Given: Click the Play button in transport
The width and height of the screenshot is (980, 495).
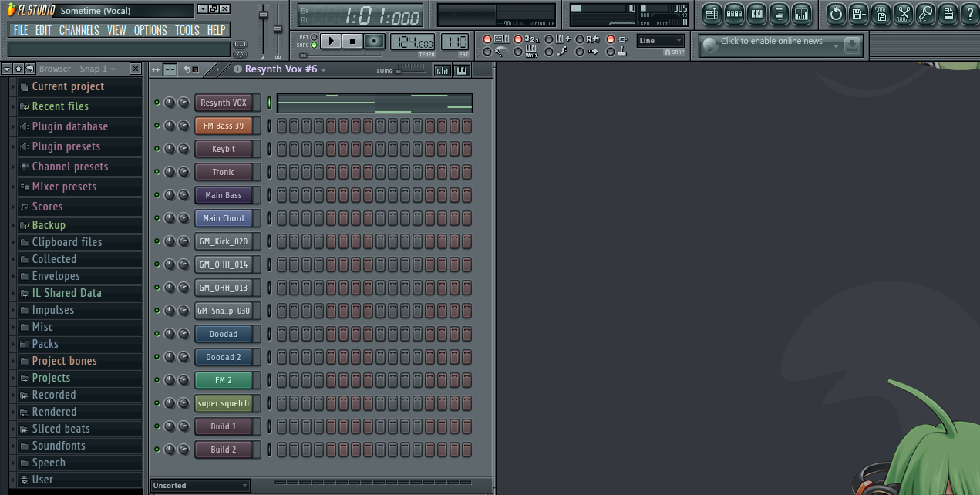Looking at the screenshot, I should [x=331, y=41].
